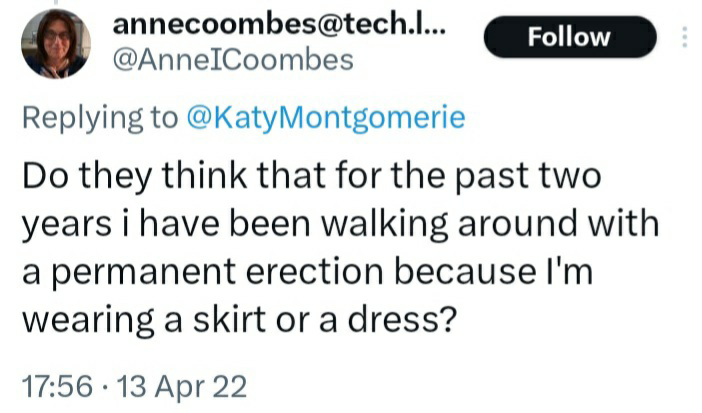Open the round profile avatar photo

(x=56, y=44)
